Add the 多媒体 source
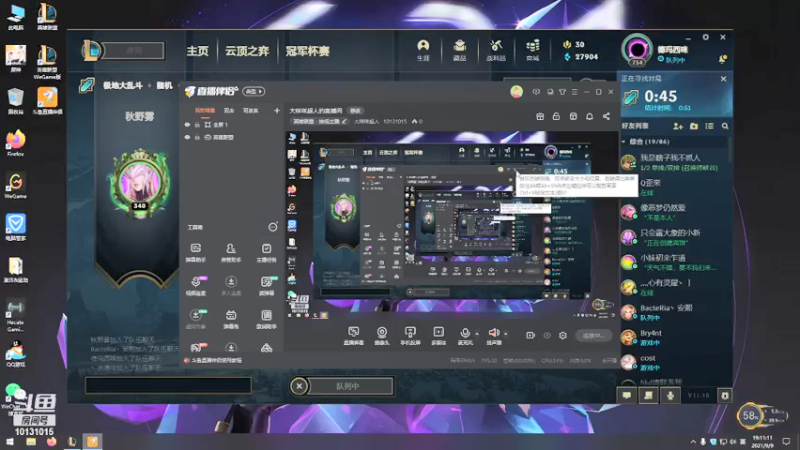The width and height of the screenshot is (800, 450). tap(438, 336)
